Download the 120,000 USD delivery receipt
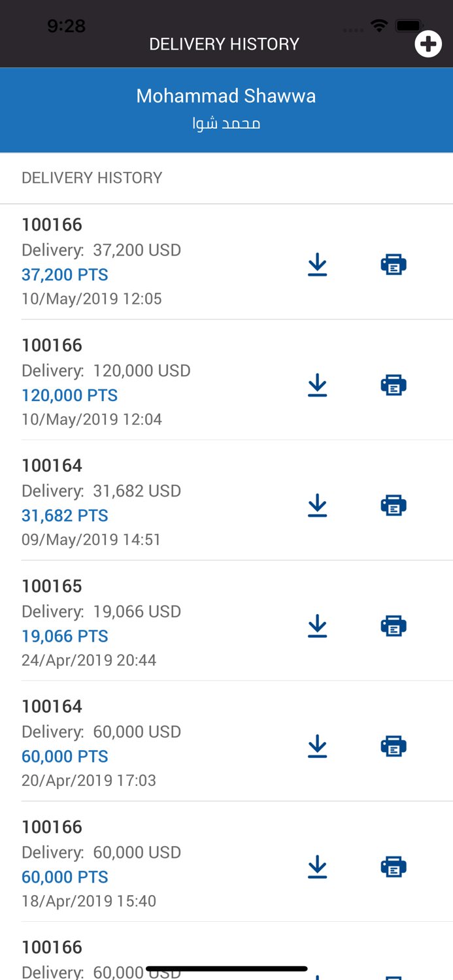Viewport: 453px width, 980px height. (x=318, y=385)
